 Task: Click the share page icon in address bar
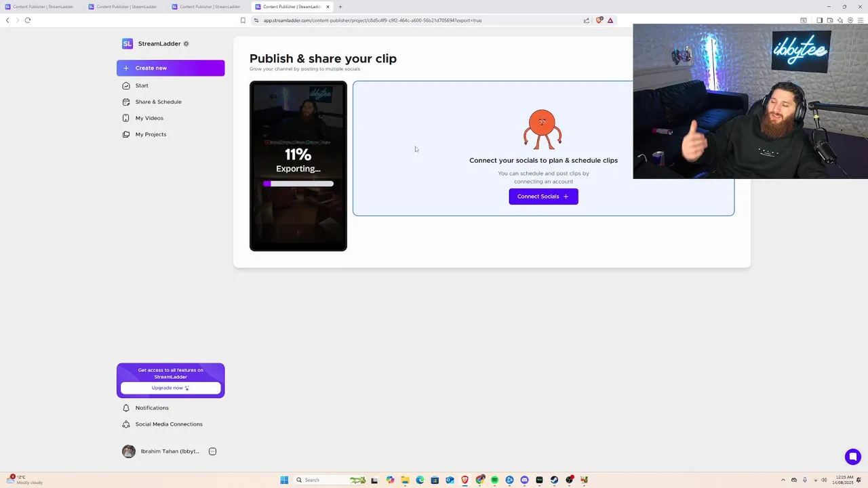[x=587, y=20]
